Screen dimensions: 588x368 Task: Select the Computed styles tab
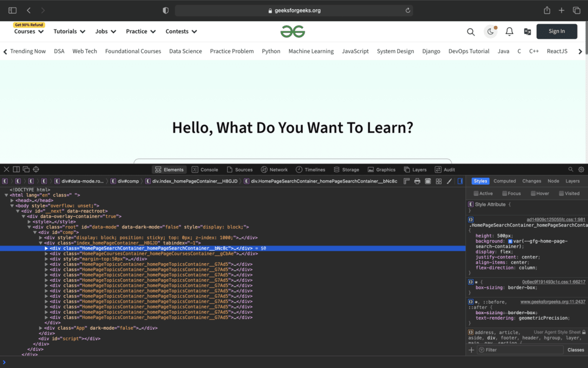505,181
